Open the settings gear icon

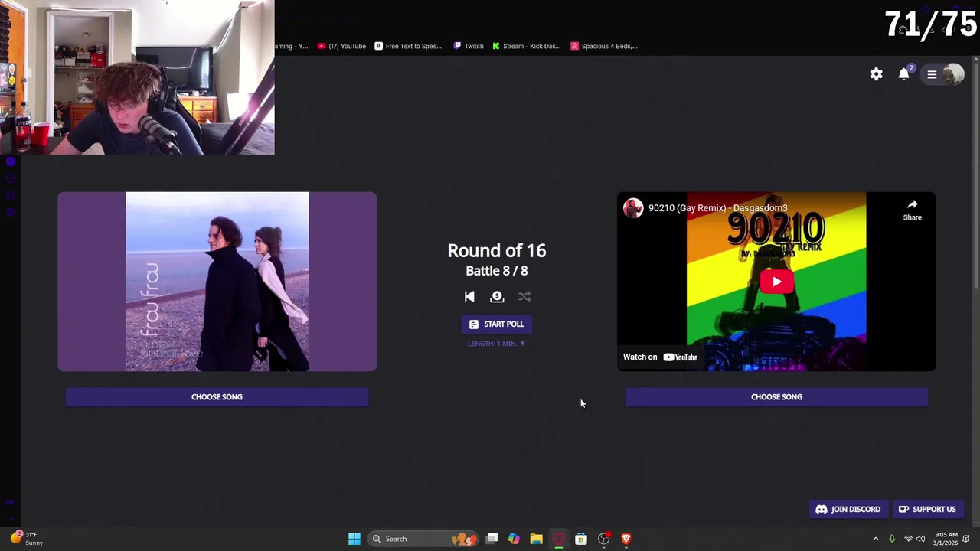pos(876,74)
